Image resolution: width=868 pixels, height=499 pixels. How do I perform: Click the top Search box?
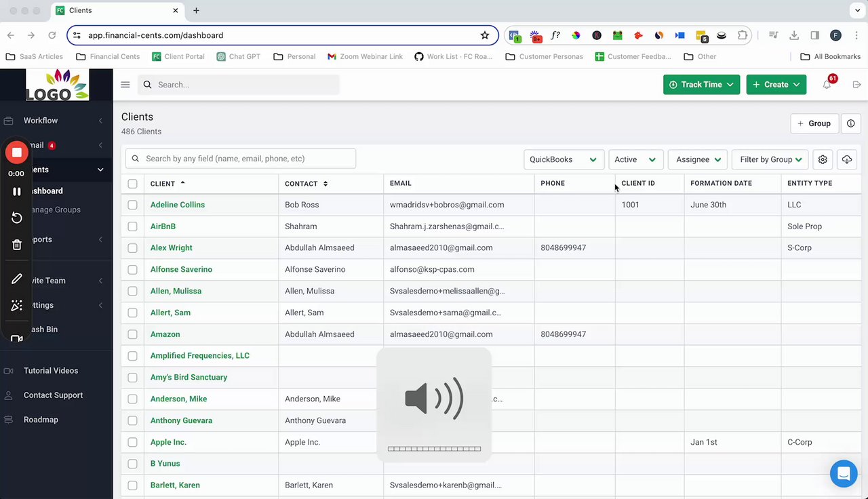pos(239,85)
